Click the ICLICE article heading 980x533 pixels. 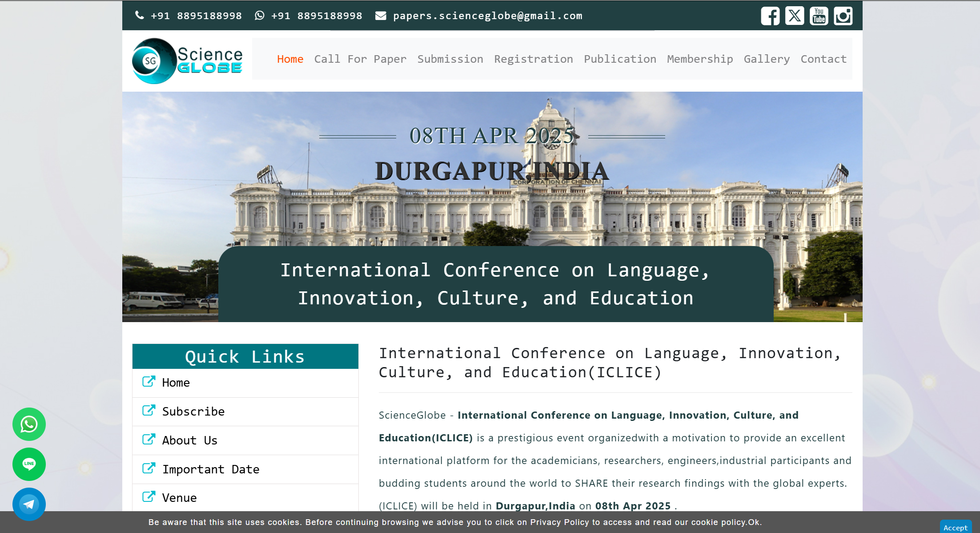click(610, 363)
